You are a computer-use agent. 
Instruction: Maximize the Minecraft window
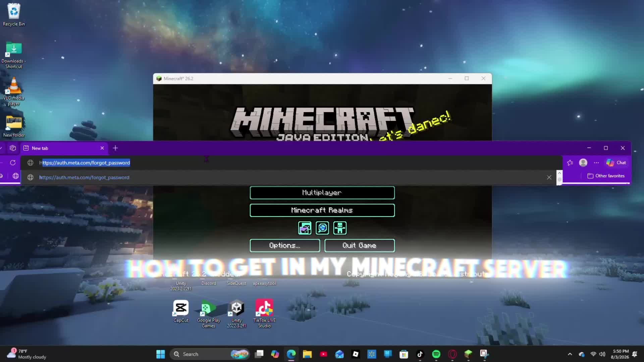click(467, 78)
